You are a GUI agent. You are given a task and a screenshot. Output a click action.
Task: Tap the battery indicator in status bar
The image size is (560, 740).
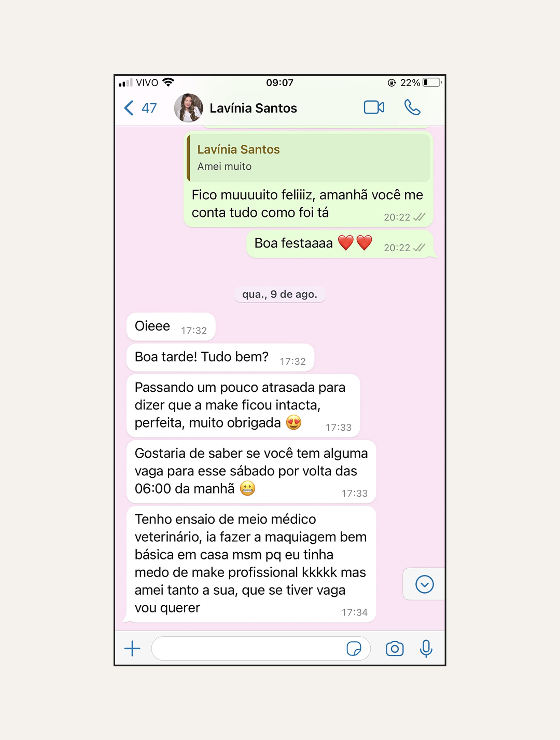[x=432, y=82]
